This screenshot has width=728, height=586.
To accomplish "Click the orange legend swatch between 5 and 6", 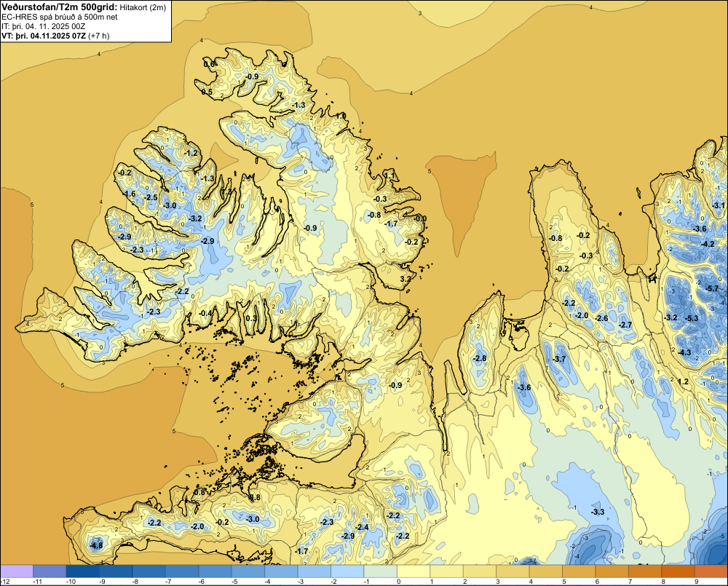I will click(579, 571).
